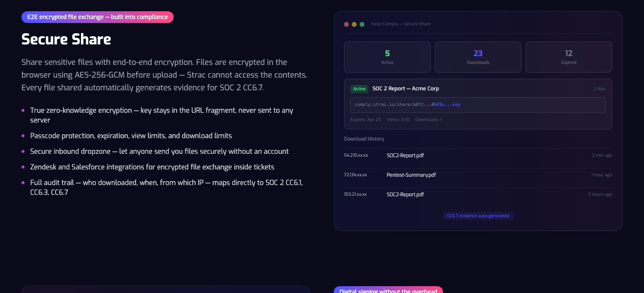Viewport: 644px width, 293px height.
Task: Click the paragraph starting 'Share sensitive files'
Action: (164, 75)
